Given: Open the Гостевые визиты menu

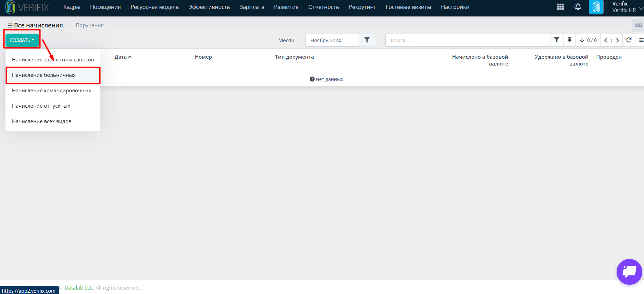Looking at the screenshot, I should pyautogui.click(x=408, y=7).
